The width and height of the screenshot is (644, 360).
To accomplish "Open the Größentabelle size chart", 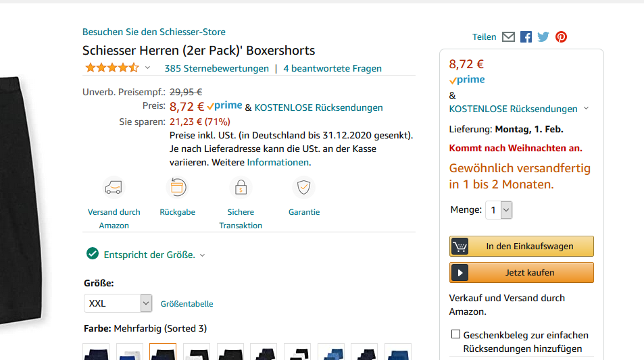I will [187, 304].
